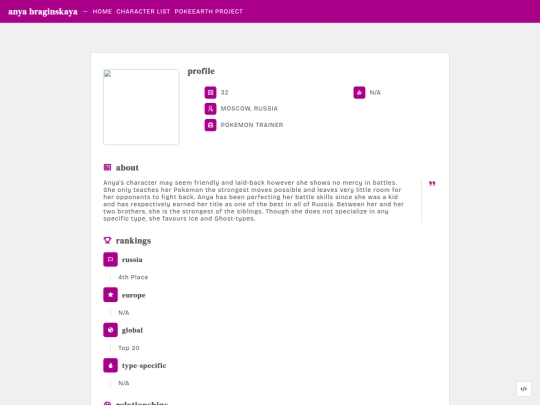Click the anya braginskaya site title
This screenshot has width=540, height=405.
point(43,12)
